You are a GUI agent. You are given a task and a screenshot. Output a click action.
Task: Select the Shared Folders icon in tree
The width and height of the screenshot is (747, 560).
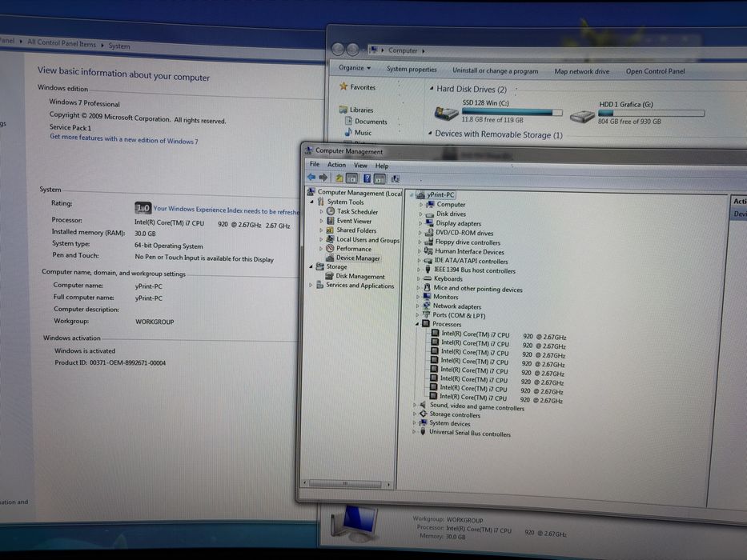[330, 230]
